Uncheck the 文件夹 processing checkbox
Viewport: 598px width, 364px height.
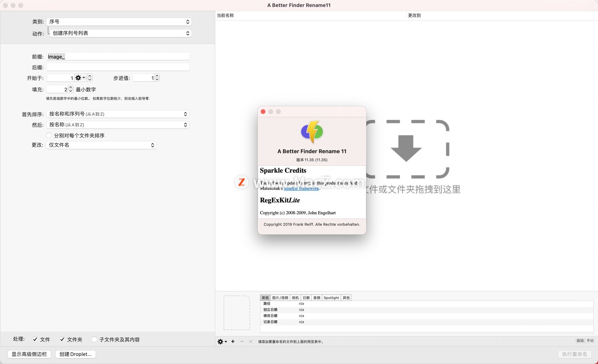(62, 339)
